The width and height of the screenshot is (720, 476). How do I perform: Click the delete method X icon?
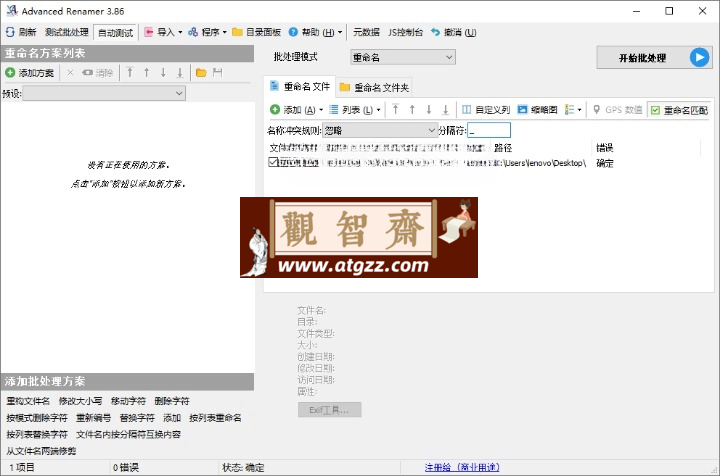tap(70, 73)
